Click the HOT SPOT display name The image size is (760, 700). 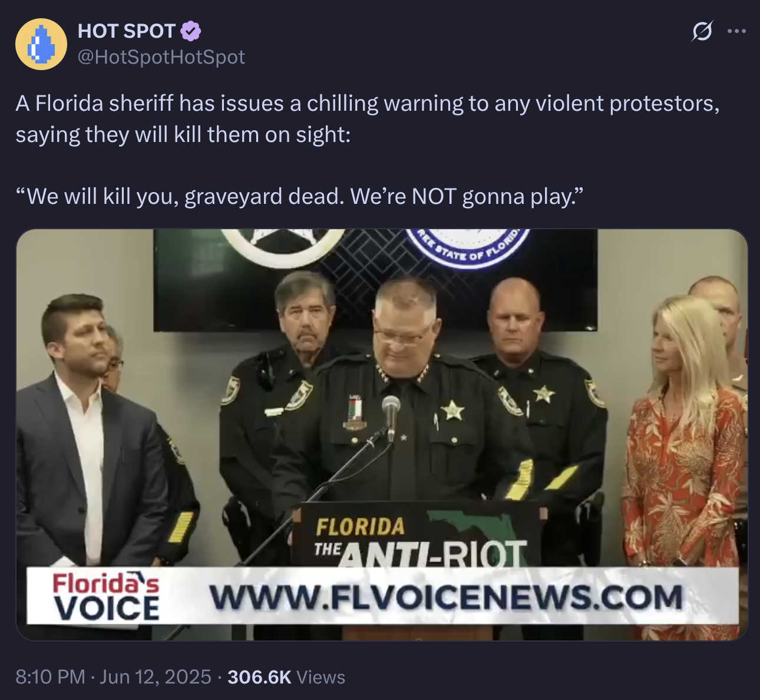(x=127, y=31)
